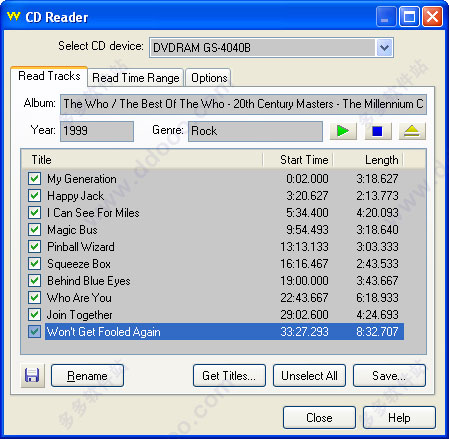Screen dimensions: 449x439
Task: Click the Rename button
Action: pos(87,376)
